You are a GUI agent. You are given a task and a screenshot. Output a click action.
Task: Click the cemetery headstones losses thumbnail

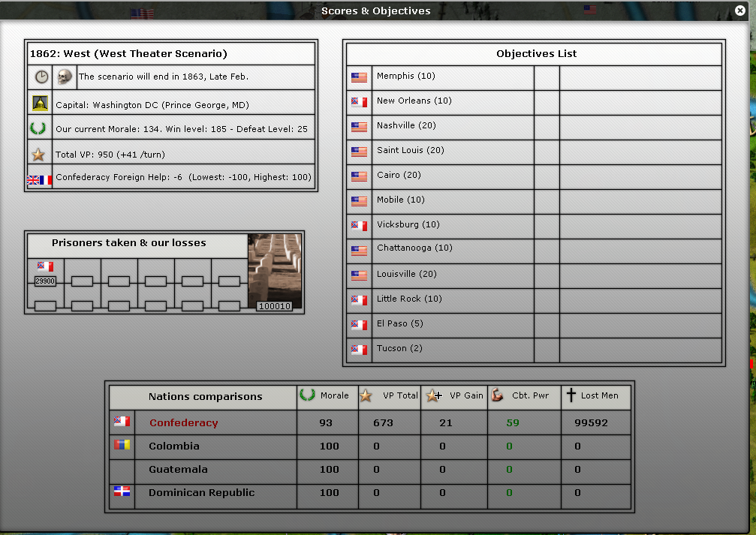(275, 271)
